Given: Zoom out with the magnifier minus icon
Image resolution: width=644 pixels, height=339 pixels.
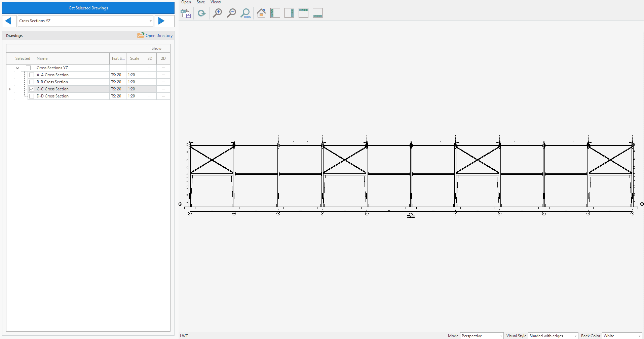Looking at the screenshot, I should click(231, 13).
